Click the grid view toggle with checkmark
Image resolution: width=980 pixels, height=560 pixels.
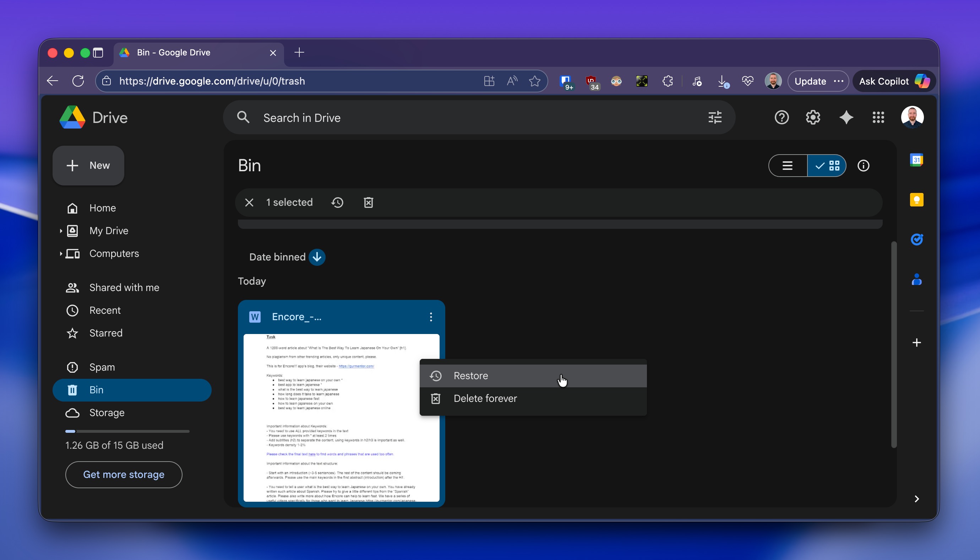coord(827,165)
